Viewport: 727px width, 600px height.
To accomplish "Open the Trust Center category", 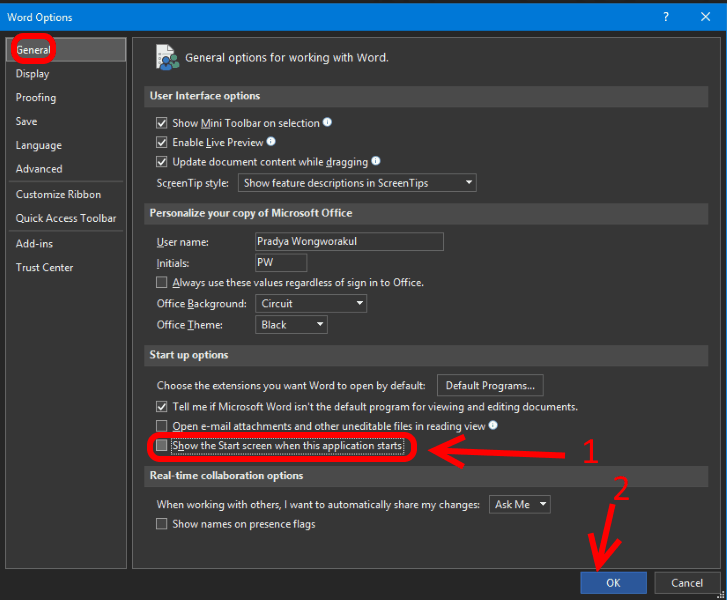I will [66, 268].
